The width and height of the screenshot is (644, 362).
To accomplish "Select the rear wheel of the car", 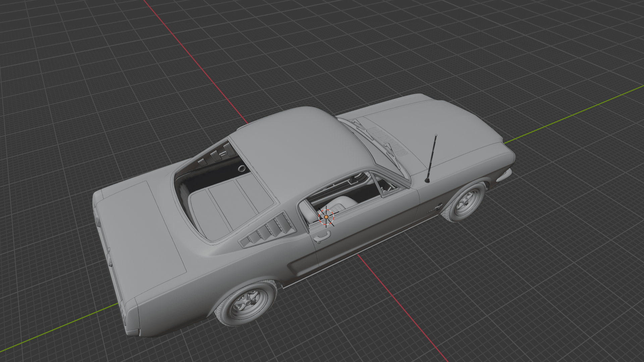I will (x=247, y=304).
